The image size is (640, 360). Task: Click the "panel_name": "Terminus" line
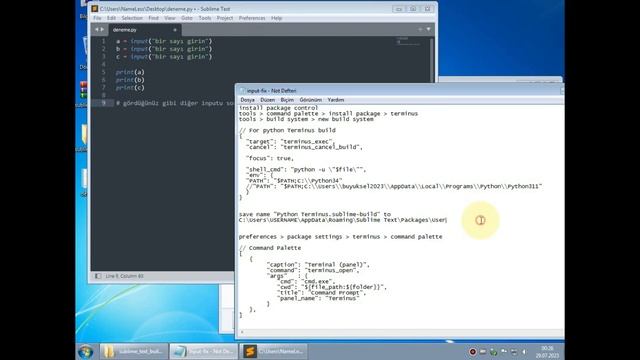318,298
